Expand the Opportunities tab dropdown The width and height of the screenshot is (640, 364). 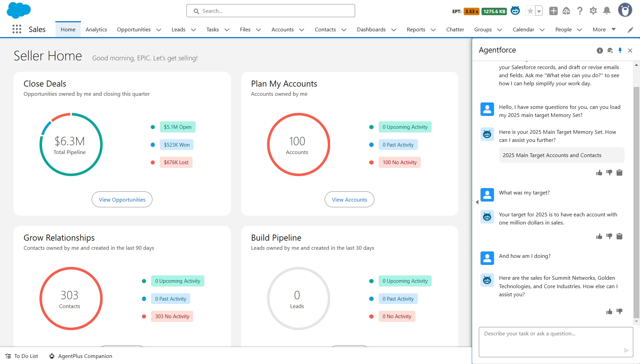pyautogui.click(x=159, y=30)
